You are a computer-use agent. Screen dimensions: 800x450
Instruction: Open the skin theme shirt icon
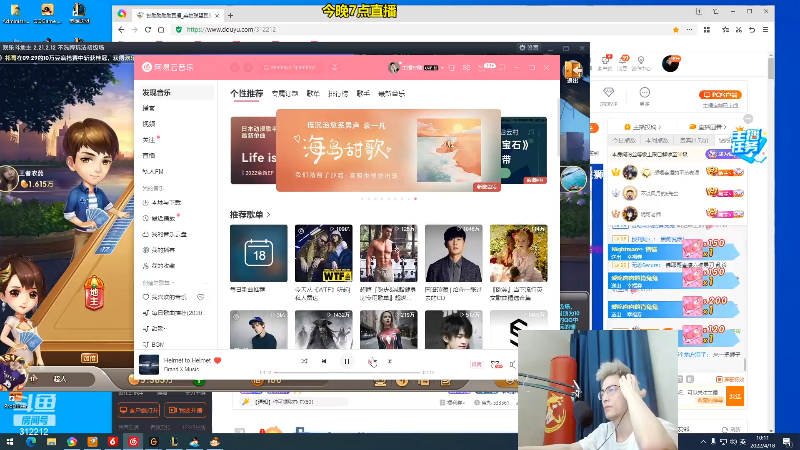pyautogui.click(x=452, y=67)
